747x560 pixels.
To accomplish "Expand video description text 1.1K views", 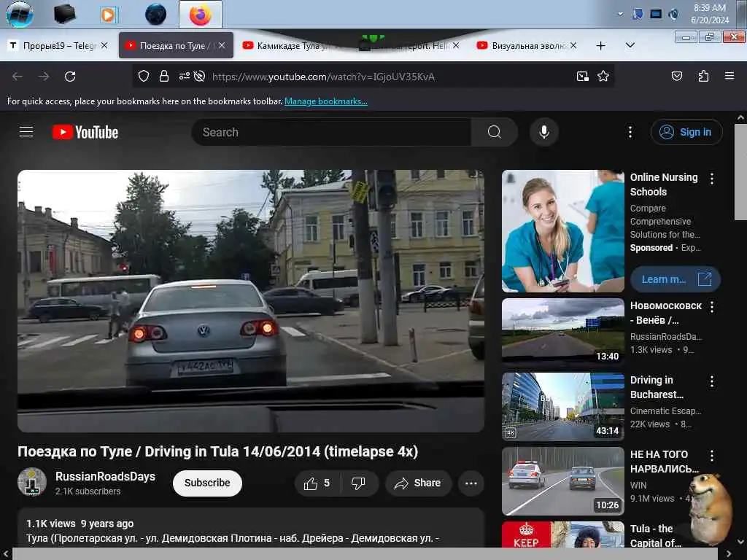I will (80, 524).
